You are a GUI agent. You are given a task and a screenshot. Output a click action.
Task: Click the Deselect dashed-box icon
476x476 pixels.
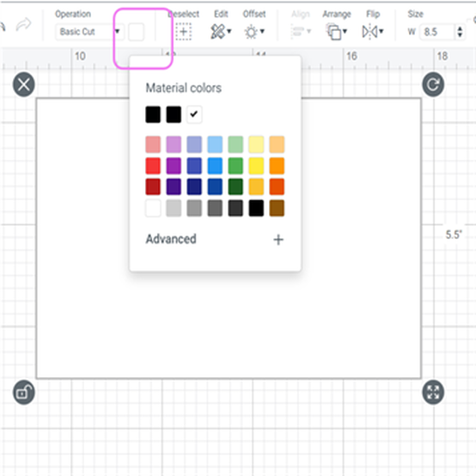tap(184, 32)
